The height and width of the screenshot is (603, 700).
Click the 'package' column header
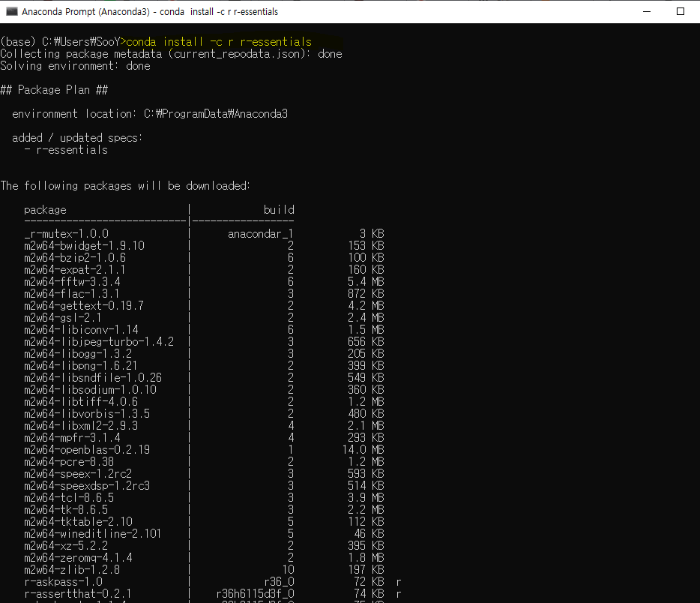(x=45, y=210)
